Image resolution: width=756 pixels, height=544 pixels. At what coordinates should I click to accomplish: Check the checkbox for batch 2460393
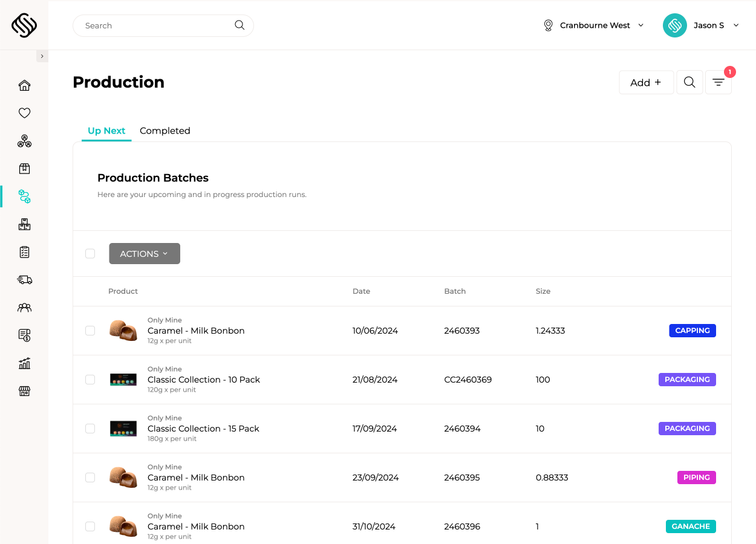coord(90,331)
